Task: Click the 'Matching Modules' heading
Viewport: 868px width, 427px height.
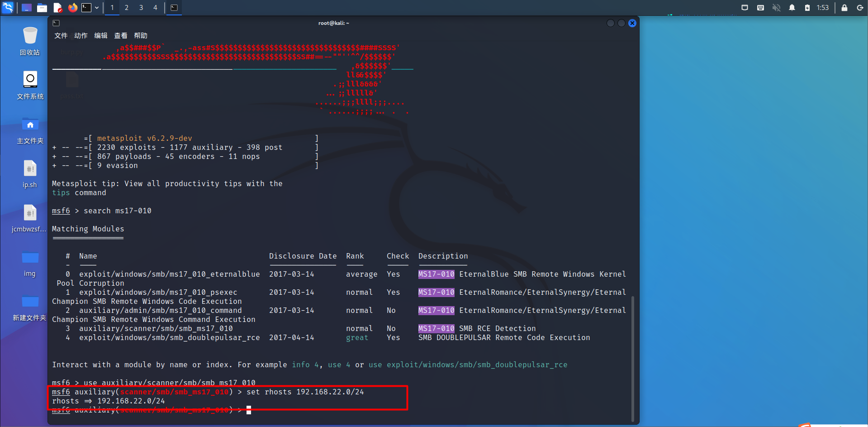Action: [88, 229]
